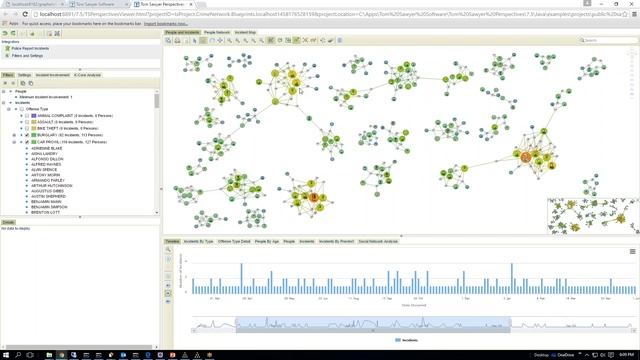Click the browser back arrow
The width and height of the screenshot is (640, 360).
click(x=5, y=14)
